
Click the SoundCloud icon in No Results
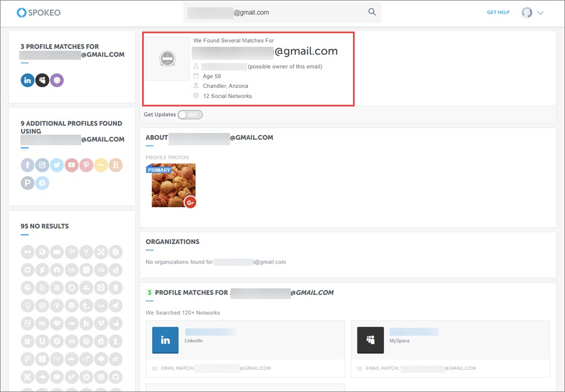[x=72, y=323]
